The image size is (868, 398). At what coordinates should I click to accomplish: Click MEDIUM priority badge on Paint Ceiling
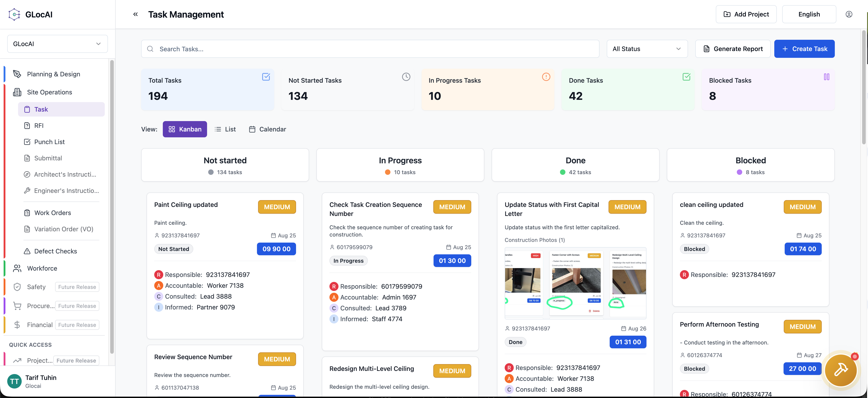pos(277,207)
